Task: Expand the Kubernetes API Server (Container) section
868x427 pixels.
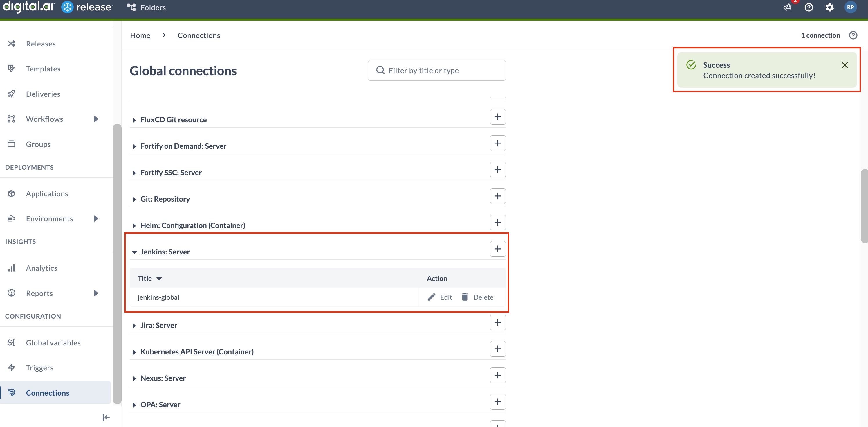Action: coord(134,352)
